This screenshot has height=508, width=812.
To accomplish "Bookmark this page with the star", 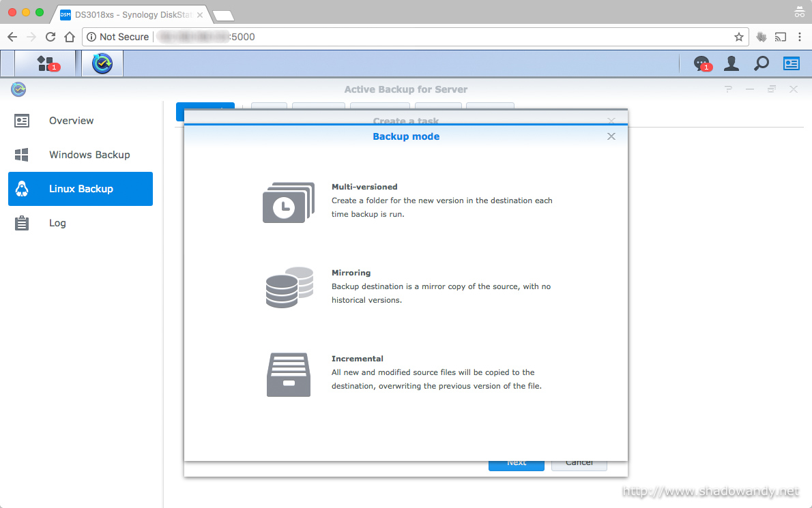I will [739, 37].
